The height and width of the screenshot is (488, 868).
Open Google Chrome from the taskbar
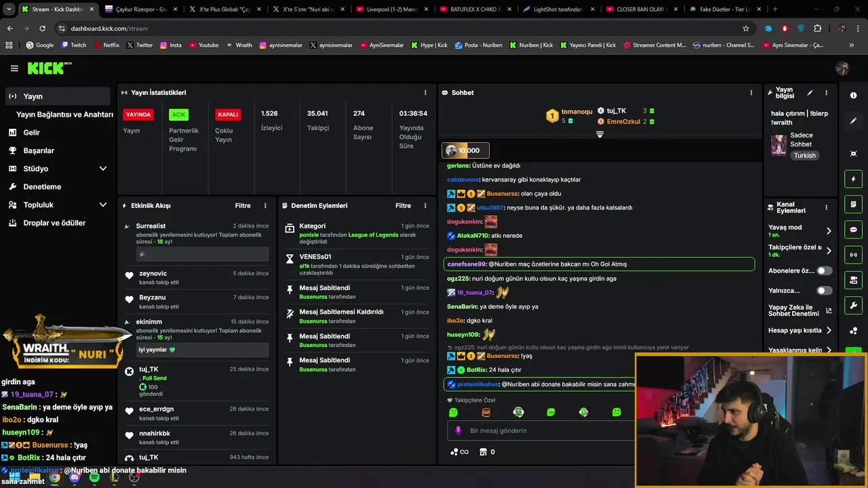point(54,477)
